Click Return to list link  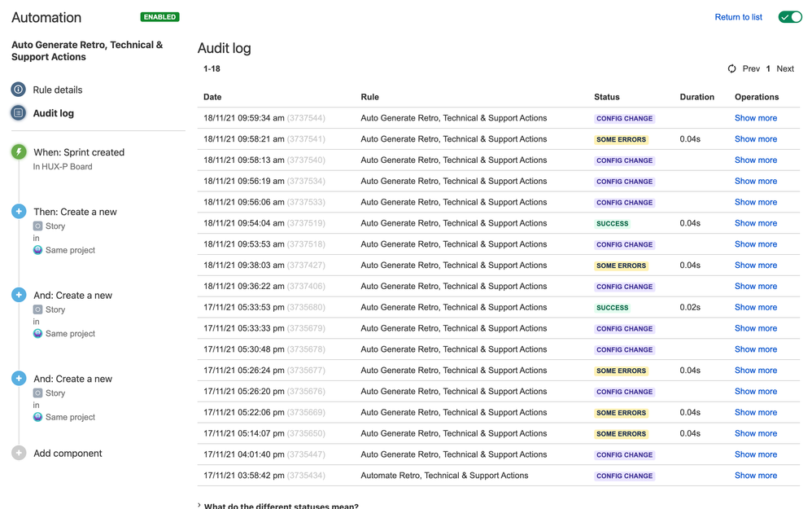coord(739,17)
